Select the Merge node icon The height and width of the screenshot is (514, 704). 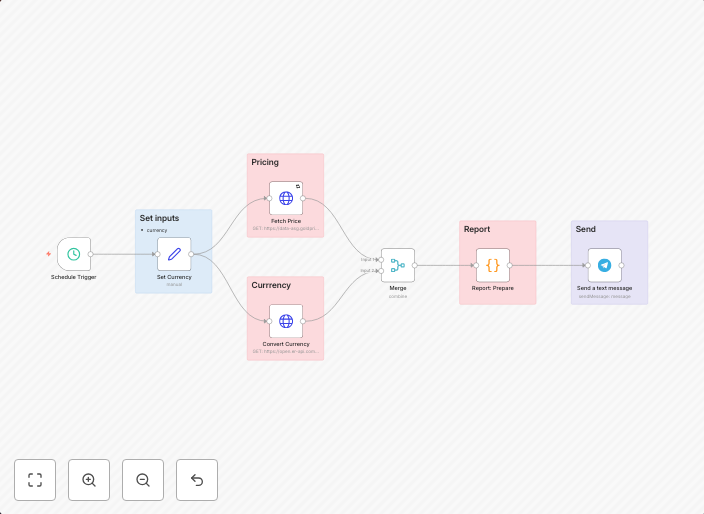point(397,265)
